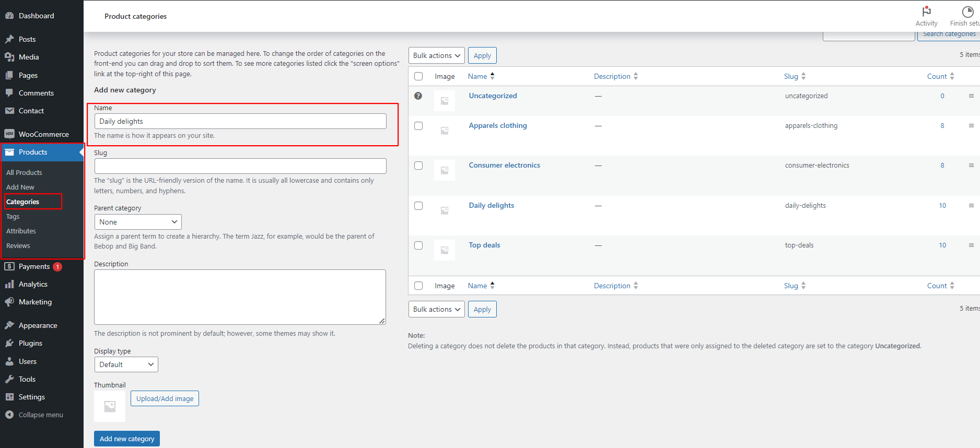Click the Apparels clothing placeholder image
The width and height of the screenshot is (980, 448).
(x=444, y=131)
